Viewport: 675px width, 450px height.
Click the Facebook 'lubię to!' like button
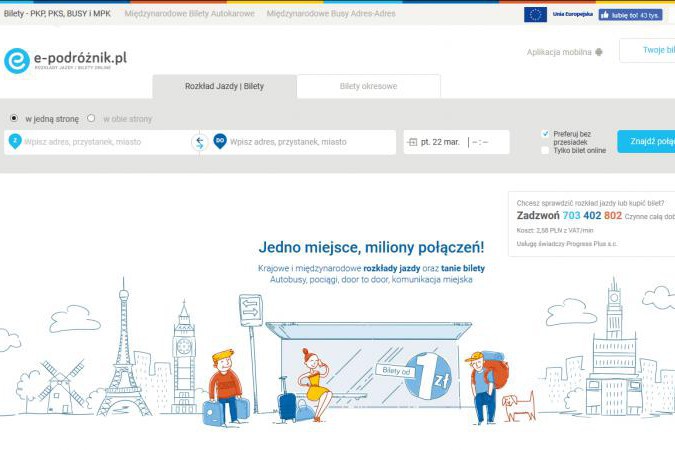click(630, 14)
